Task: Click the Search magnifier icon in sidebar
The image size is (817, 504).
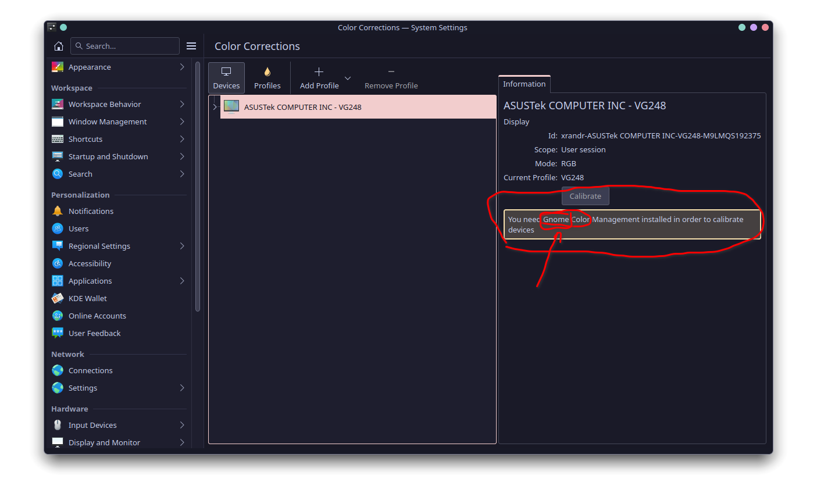Action: tap(58, 174)
